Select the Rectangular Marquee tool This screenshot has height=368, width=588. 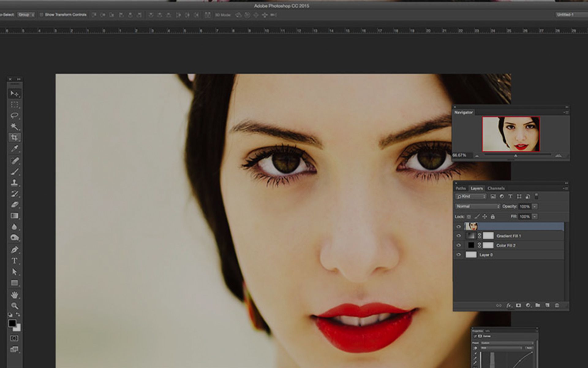point(14,105)
